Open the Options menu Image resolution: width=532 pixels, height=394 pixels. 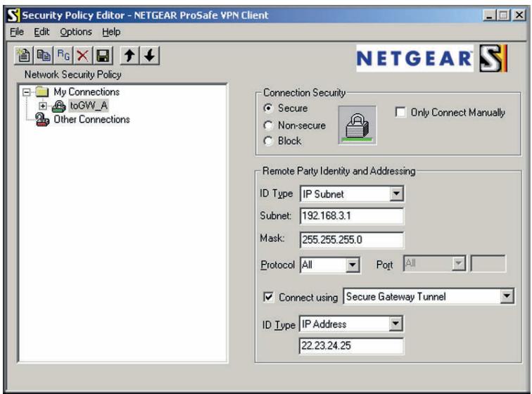(76, 32)
